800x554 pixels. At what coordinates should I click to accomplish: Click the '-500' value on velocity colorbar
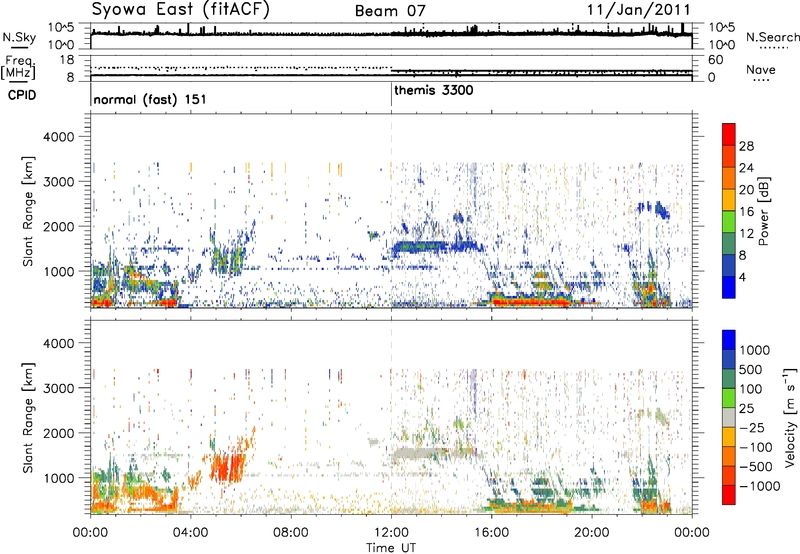pyautogui.click(x=756, y=467)
